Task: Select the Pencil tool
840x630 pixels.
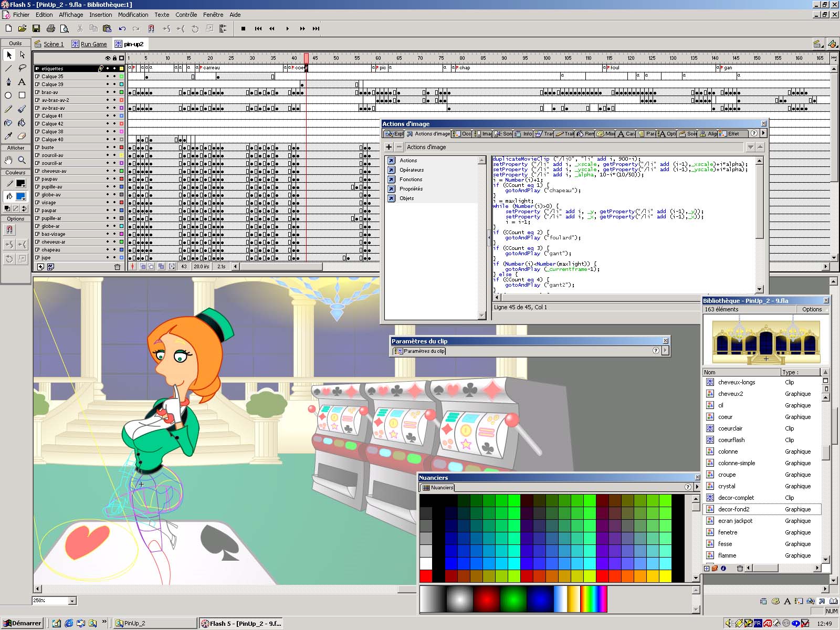Action: pos(9,109)
